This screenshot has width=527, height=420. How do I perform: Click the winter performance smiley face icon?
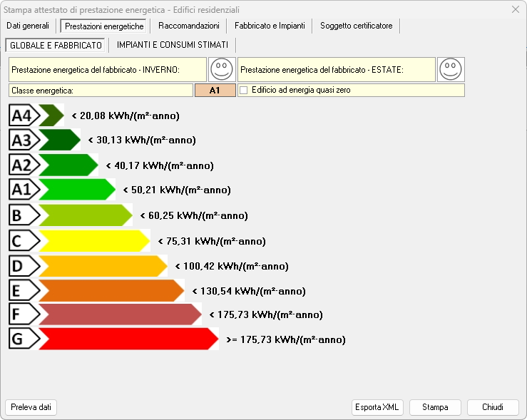click(x=222, y=70)
